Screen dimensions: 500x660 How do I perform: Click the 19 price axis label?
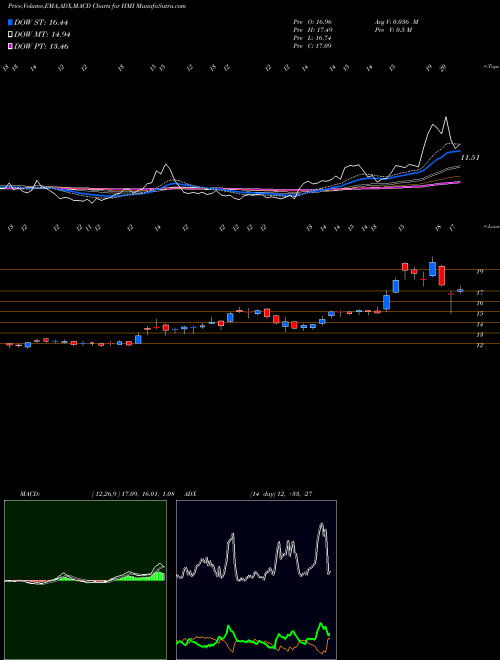click(479, 272)
